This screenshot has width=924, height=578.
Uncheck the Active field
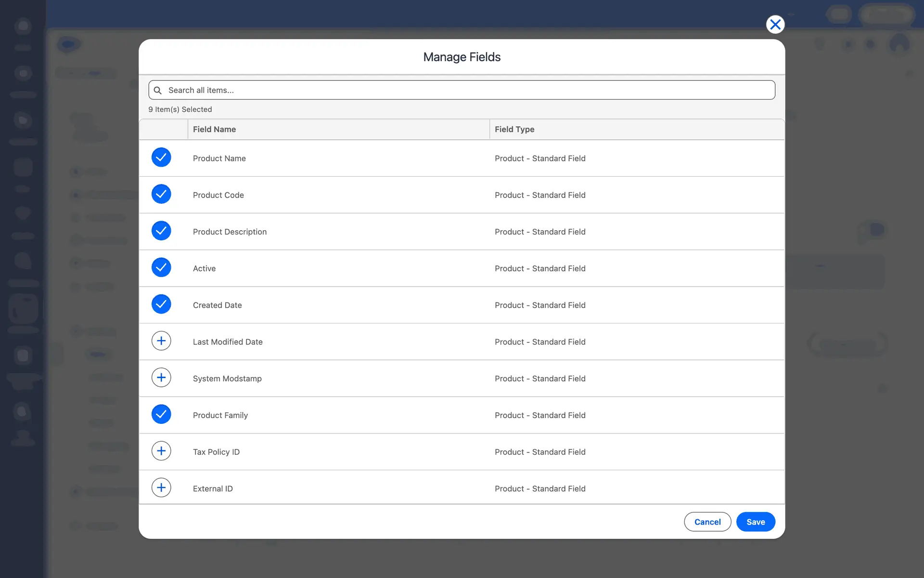161,267
